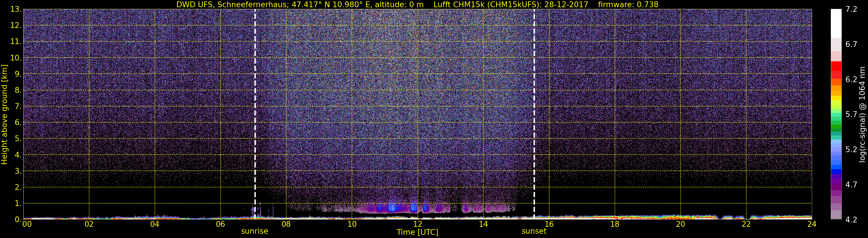
Task: Click the time-axis tick label '14'
Action: (483, 224)
